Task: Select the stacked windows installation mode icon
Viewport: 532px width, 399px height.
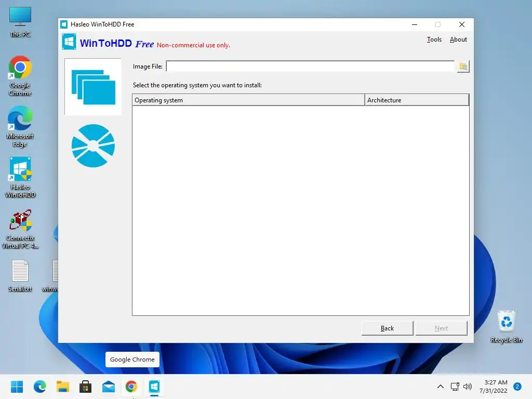Action: (x=93, y=87)
